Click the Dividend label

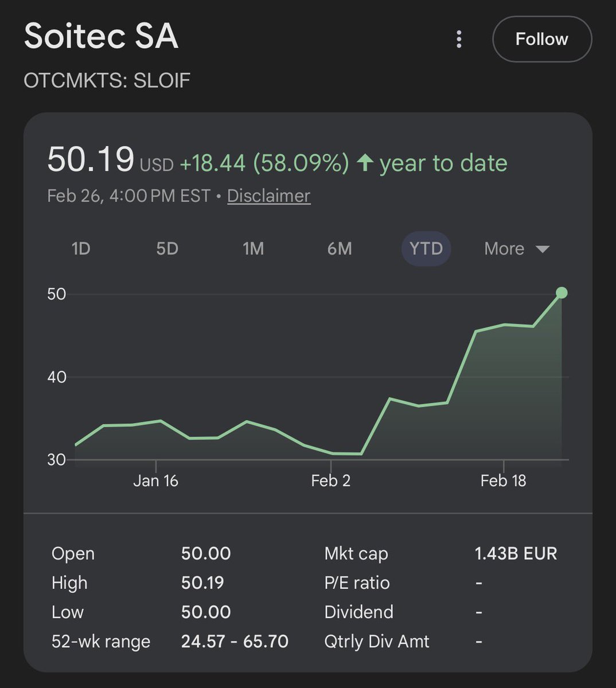(358, 612)
